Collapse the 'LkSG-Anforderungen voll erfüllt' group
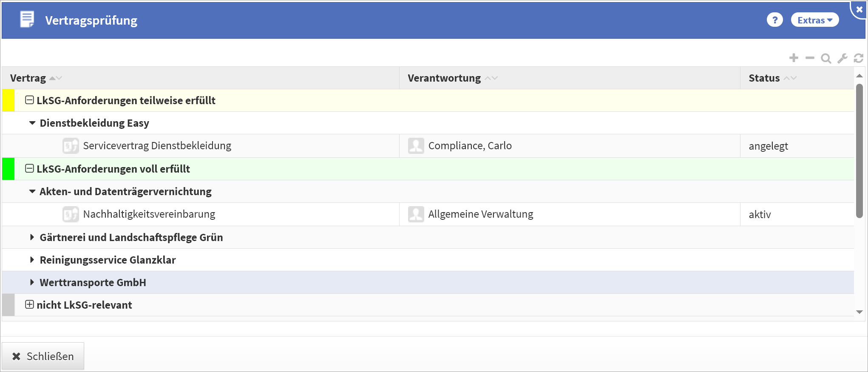868x372 pixels. [29, 169]
